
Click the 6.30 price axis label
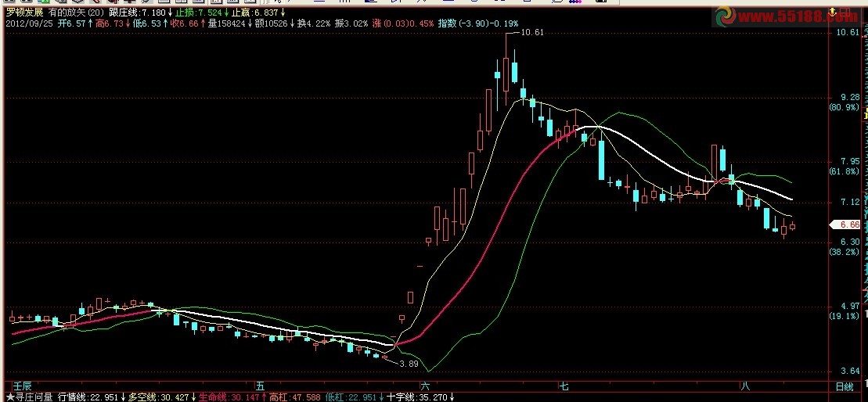pyautogui.click(x=850, y=242)
